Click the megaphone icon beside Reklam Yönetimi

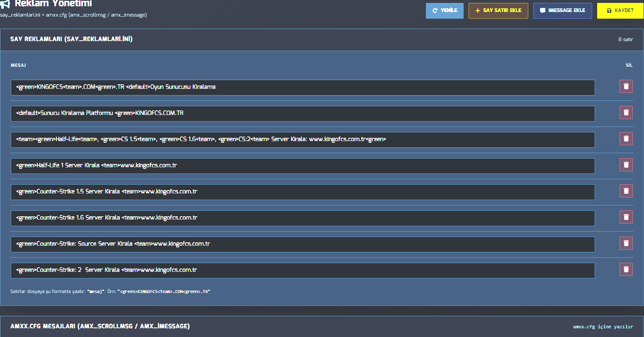point(5,4)
